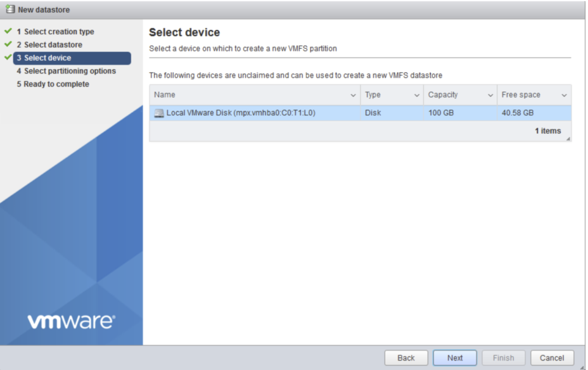This screenshot has height=370, width=588.
Task: Click the disk icon next to Local VMware Disk
Action: (160, 113)
